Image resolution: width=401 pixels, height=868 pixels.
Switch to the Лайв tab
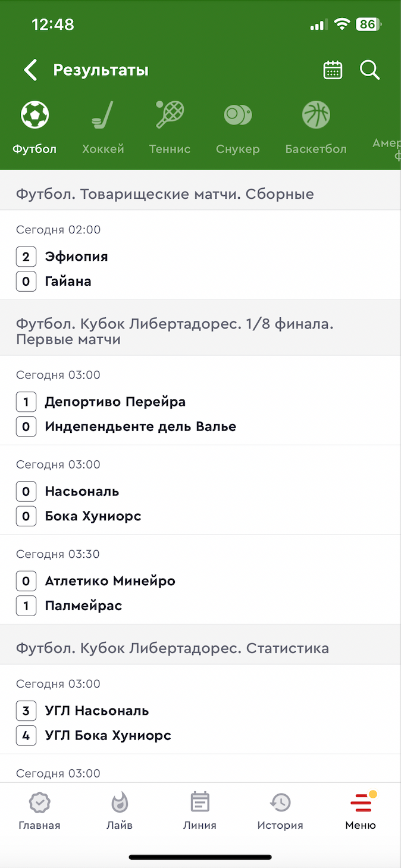(x=120, y=811)
